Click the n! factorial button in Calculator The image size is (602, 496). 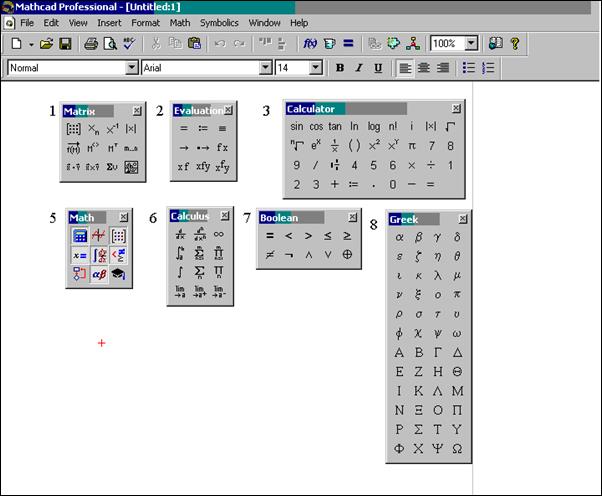[x=393, y=126]
